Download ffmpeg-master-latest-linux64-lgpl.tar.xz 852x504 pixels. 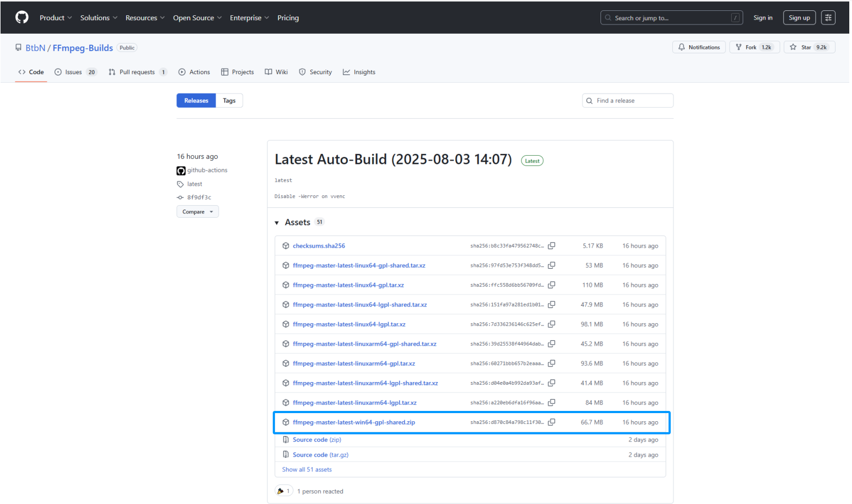[x=349, y=324]
